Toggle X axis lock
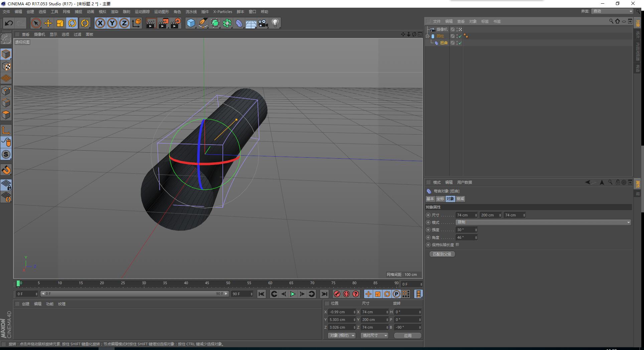Screen dimensions: 644x350 point(100,23)
